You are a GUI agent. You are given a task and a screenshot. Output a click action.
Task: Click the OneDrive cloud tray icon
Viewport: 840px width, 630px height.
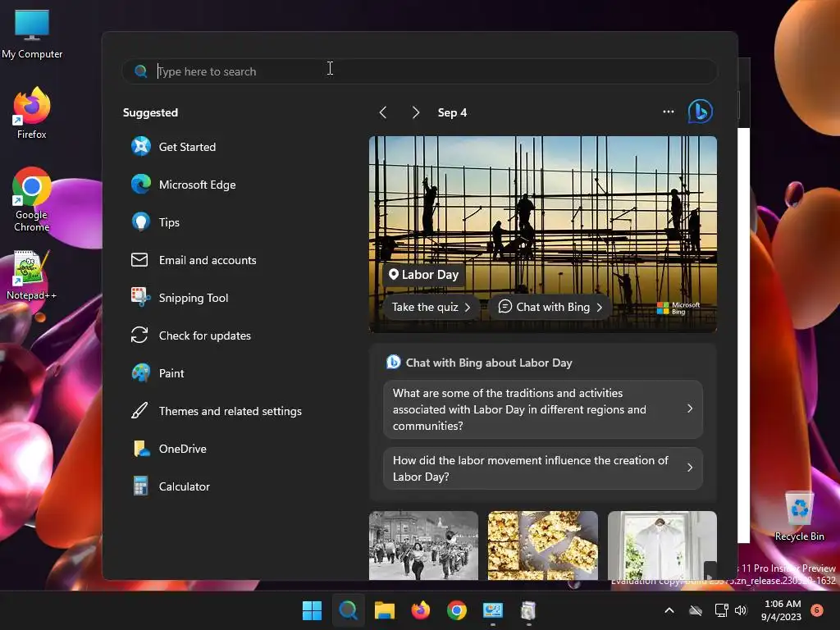pos(696,610)
